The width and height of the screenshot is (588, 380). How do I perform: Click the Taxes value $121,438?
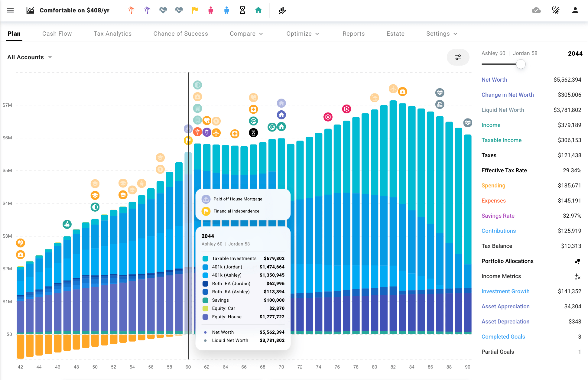[x=570, y=155]
